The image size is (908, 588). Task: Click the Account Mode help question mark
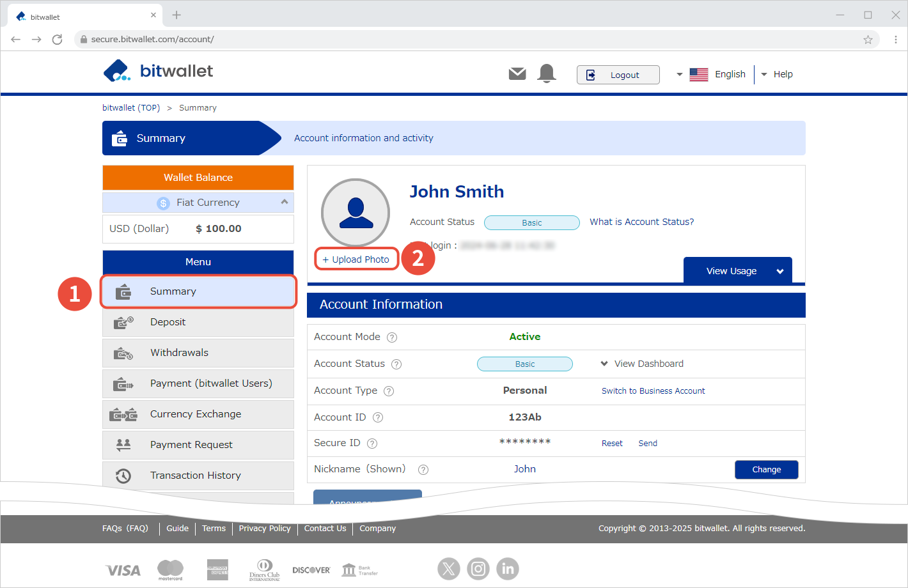[x=392, y=337]
